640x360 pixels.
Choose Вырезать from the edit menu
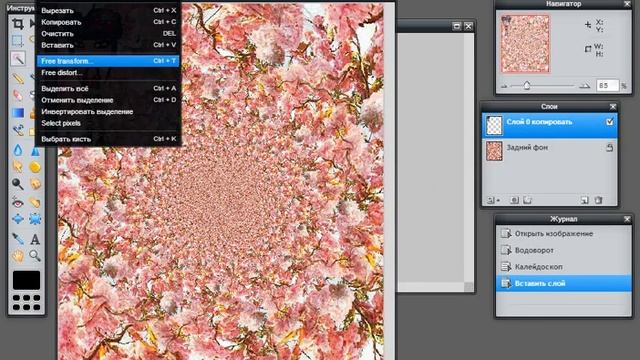[x=108, y=11]
